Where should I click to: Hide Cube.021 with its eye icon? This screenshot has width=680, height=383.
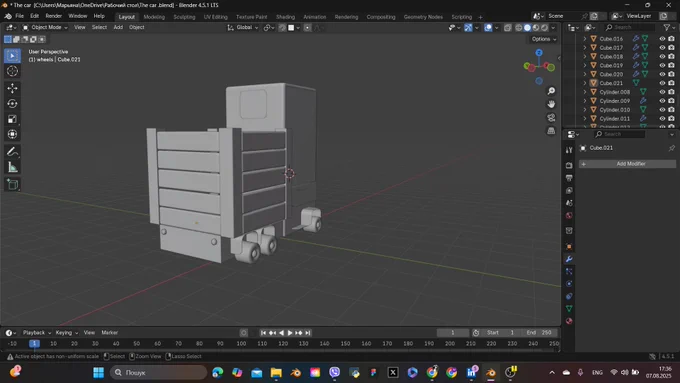[x=662, y=83]
